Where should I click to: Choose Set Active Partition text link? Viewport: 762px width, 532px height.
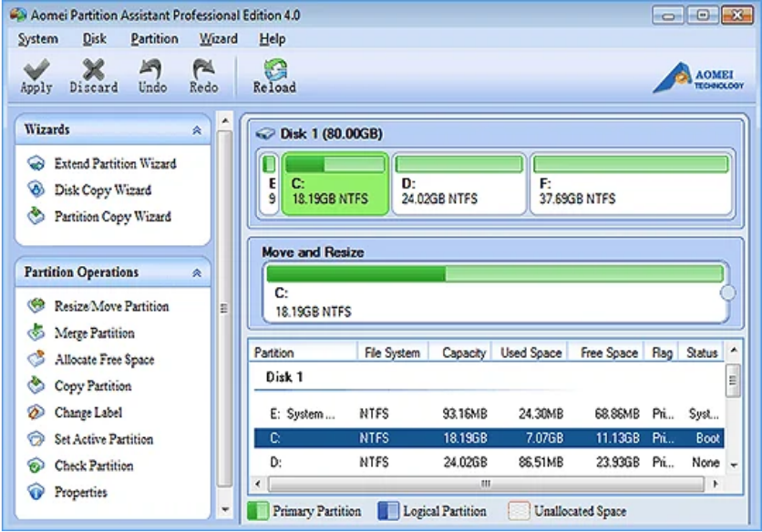coord(104,439)
